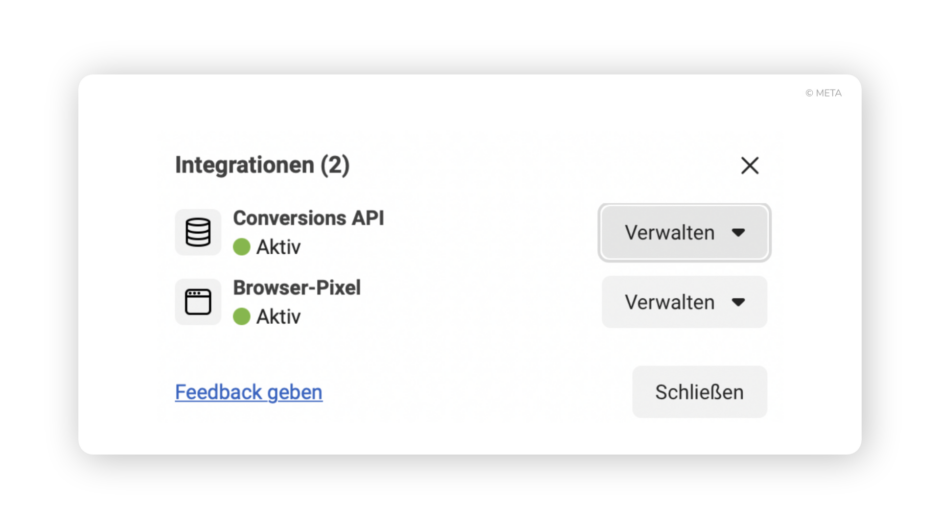Select the Conversions API integration title
This screenshot has height=529, width=940.
click(309, 218)
